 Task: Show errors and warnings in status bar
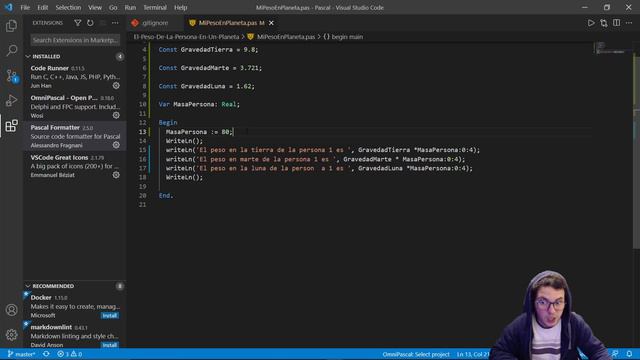click(69, 354)
